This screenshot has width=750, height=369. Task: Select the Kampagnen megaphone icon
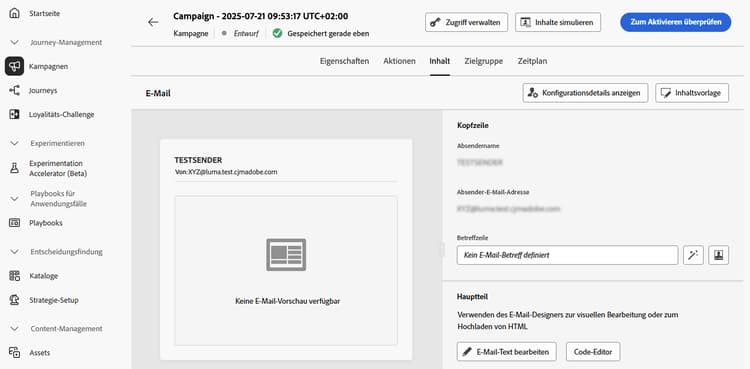[x=14, y=66]
